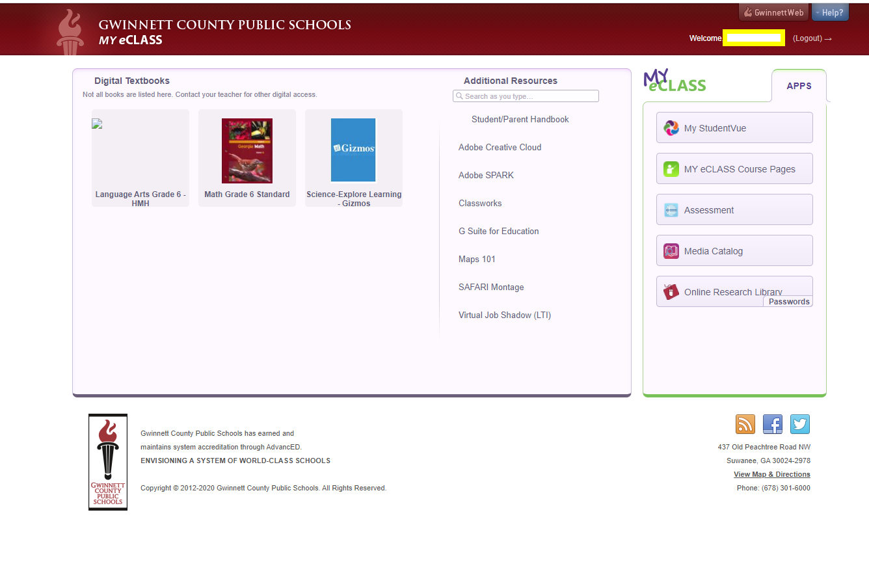This screenshot has height=588, width=869.
Task: Click the Welcome username field in header
Action: coord(753,38)
